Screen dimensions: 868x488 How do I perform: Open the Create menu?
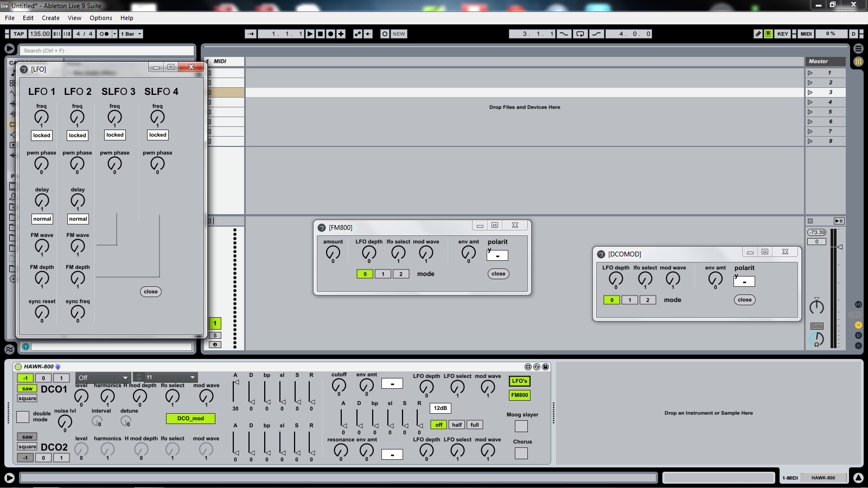click(x=50, y=18)
